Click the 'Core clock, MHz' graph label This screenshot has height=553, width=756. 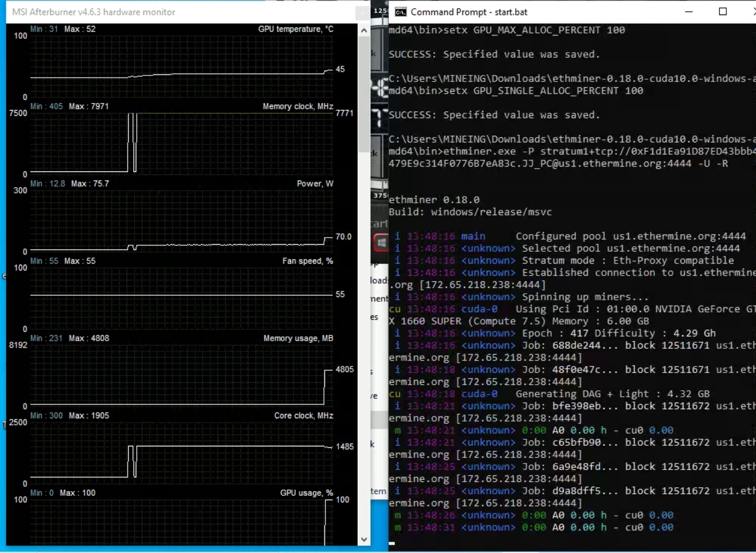[x=304, y=416]
